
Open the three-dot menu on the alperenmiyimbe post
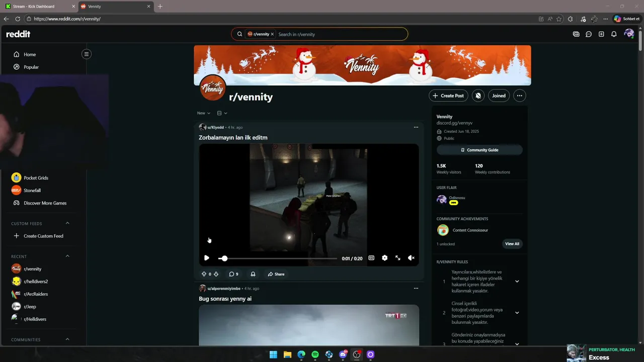pyautogui.click(x=416, y=289)
